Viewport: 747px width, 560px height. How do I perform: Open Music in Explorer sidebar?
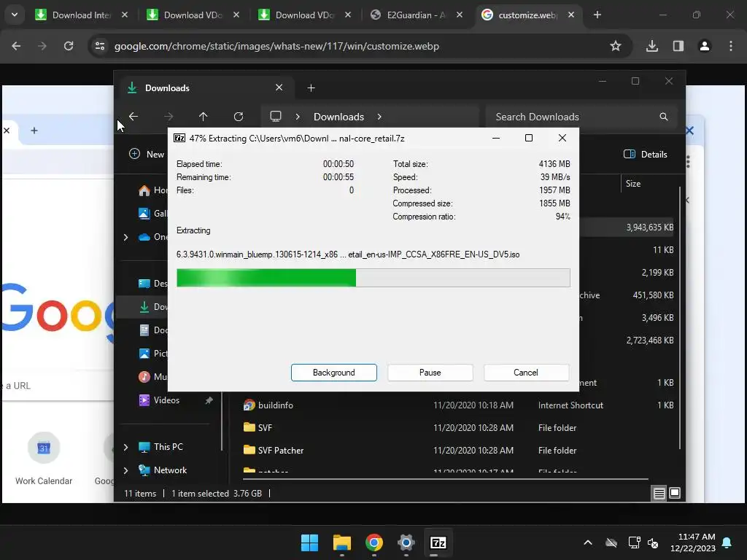pos(152,377)
